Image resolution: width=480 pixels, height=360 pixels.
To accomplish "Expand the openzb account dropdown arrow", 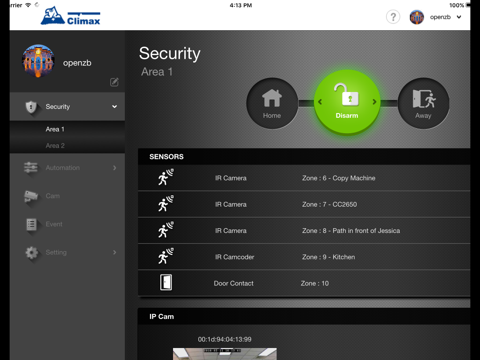I will (x=459, y=17).
